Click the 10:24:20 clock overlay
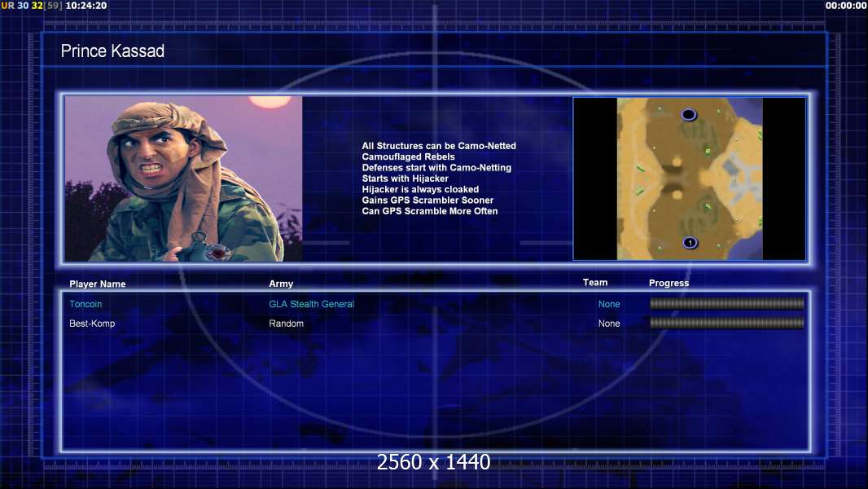This screenshot has width=868, height=489. (x=86, y=6)
